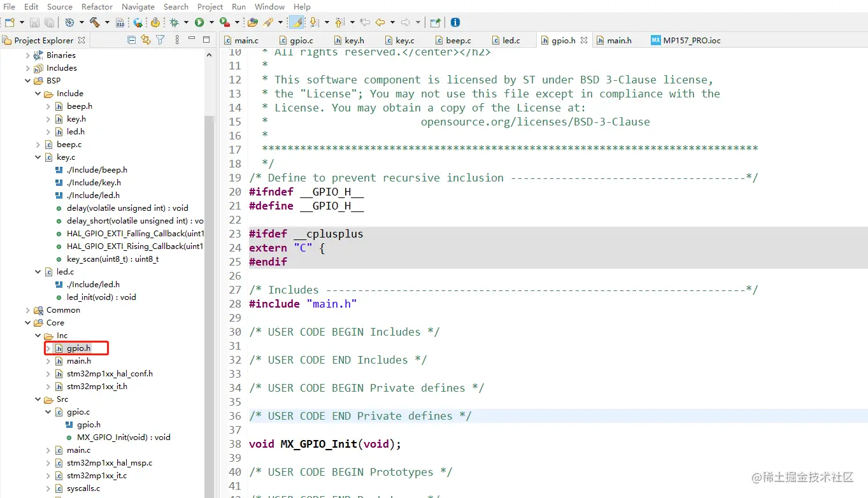The width and height of the screenshot is (868, 498).
Task: Switch to the MP157_PRO.ioc tab
Action: click(x=687, y=40)
